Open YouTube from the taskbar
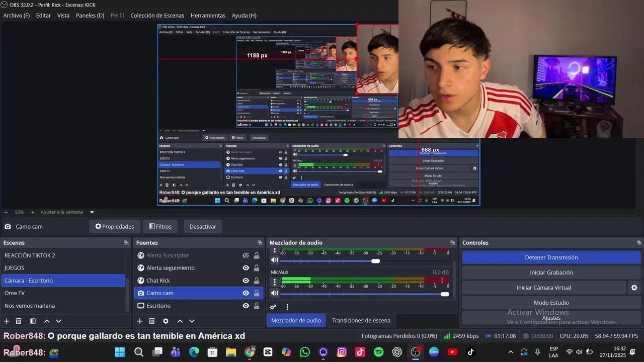The image size is (644, 362). point(452,352)
